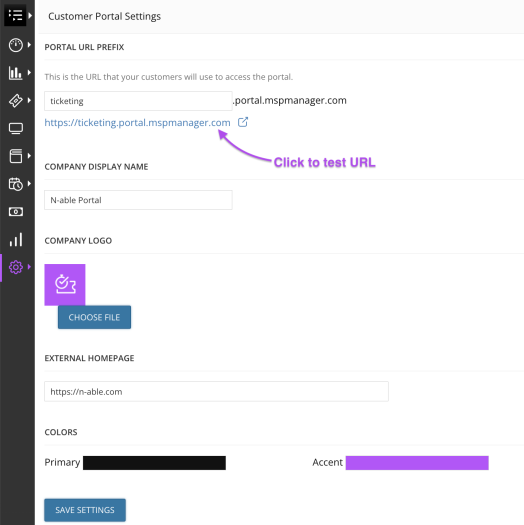Expand arrow next to settings gear

tap(29, 267)
